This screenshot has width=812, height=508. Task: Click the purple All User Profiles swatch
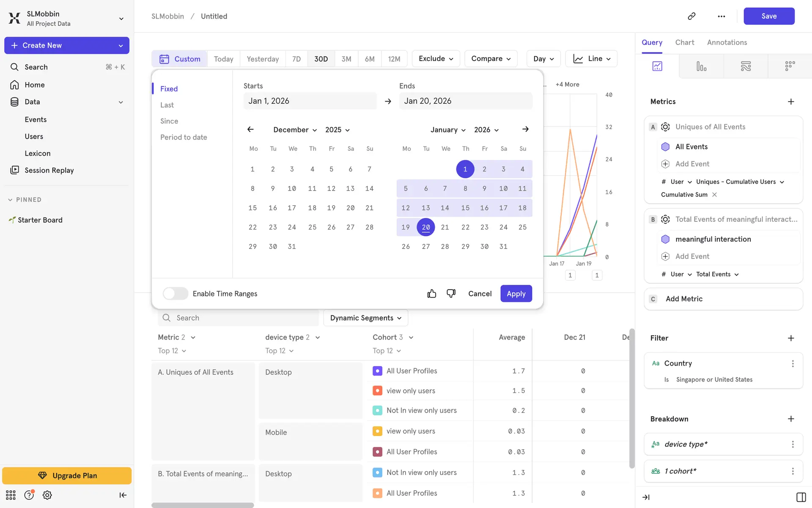pyautogui.click(x=377, y=371)
